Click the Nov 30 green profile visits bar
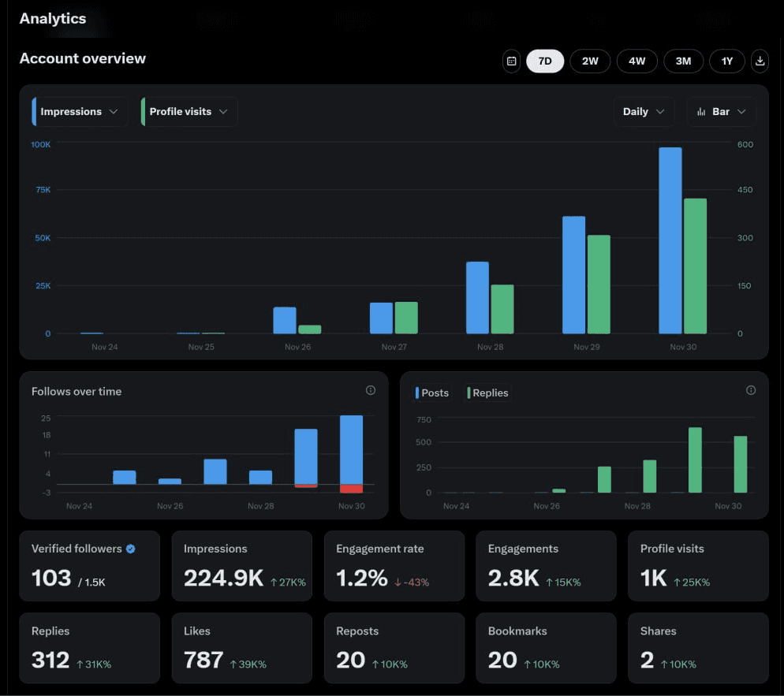784x696 pixels. pos(695,266)
